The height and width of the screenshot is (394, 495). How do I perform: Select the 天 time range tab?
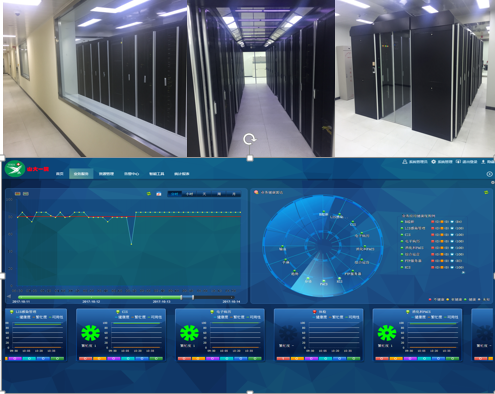click(x=204, y=194)
